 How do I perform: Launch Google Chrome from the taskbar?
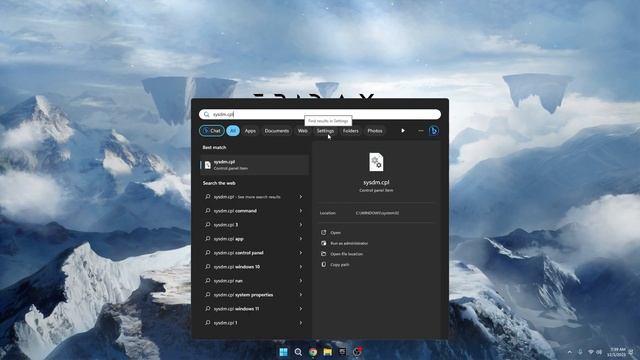point(313,352)
